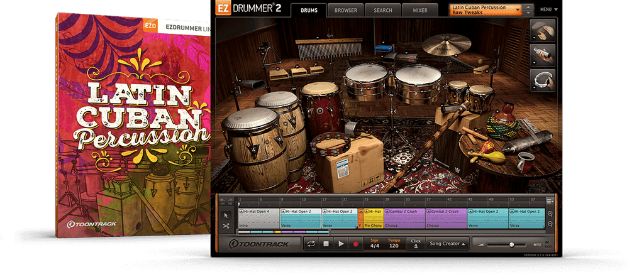Edit the 120 tempo value
Screen dimensions: 644x277
394,246
